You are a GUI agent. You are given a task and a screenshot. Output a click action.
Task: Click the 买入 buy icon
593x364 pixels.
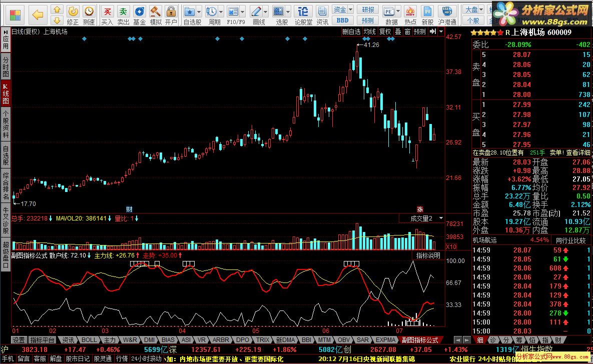click(x=108, y=15)
